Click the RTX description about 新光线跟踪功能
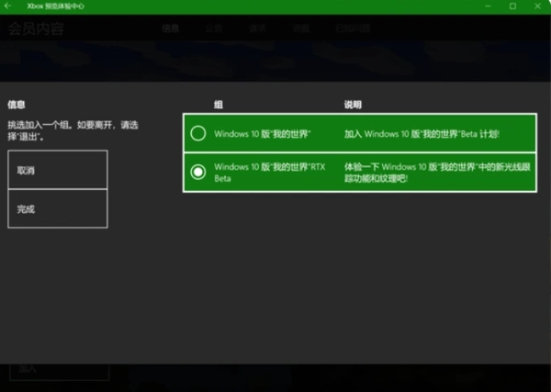551x392 pixels. (x=426, y=173)
